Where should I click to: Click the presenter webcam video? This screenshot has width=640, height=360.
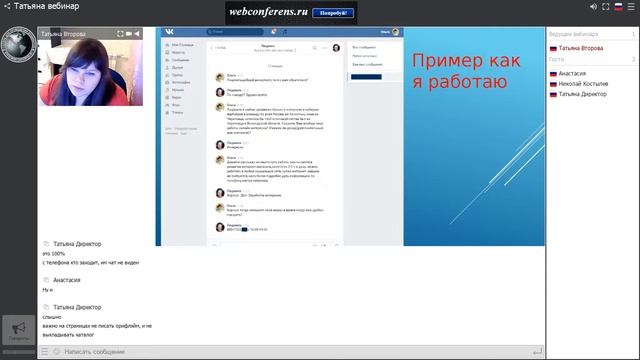(91, 72)
